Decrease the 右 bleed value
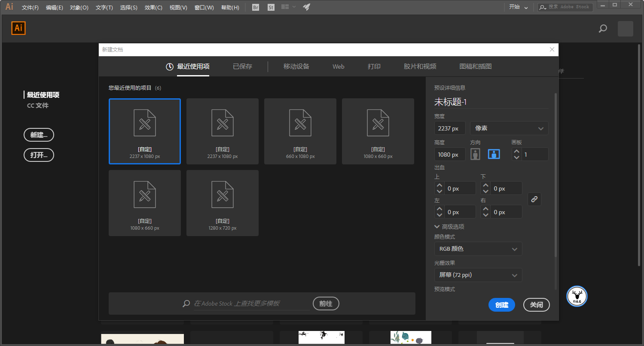This screenshot has width=644, height=346. click(485, 215)
